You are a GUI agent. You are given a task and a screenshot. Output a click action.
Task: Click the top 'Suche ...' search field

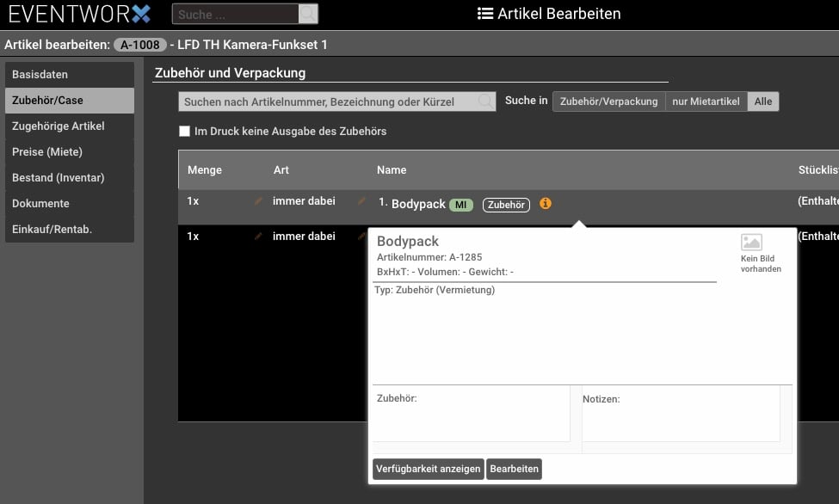pos(235,14)
